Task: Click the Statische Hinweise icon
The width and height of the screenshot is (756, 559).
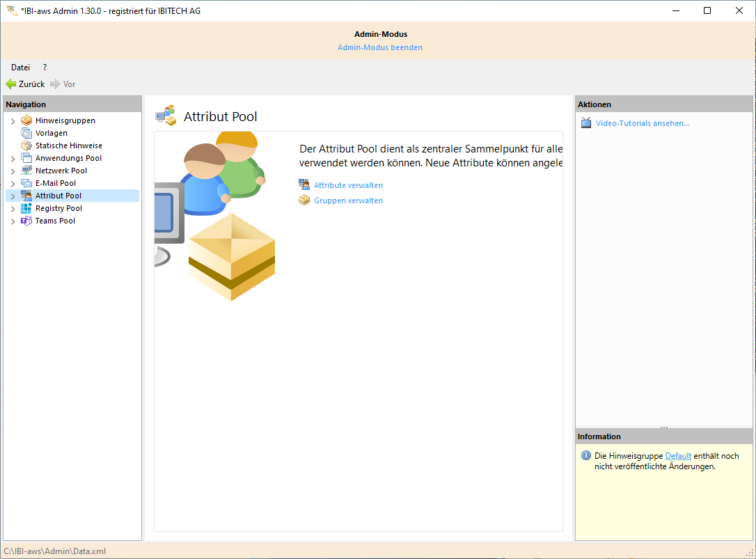Action: [x=26, y=145]
